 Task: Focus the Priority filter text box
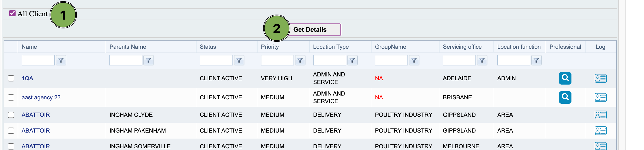(x=277, y=60)
